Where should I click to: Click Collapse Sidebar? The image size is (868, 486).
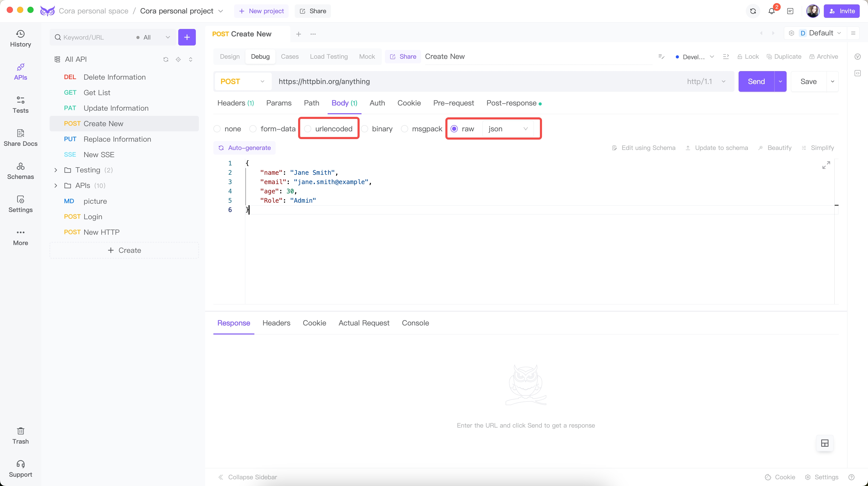[x=248, y=477]
